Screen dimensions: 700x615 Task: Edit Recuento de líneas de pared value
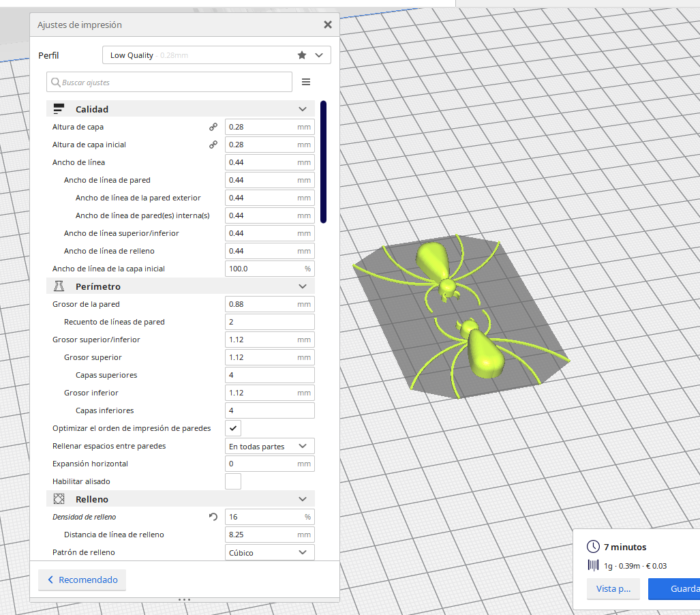[x=270, y=322]
